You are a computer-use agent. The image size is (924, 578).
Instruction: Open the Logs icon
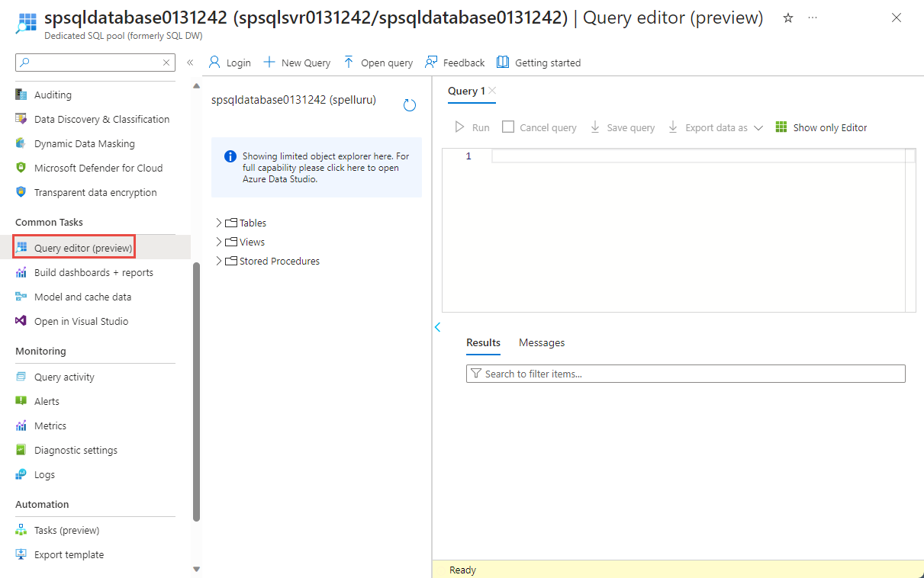[x=21, y=475]
